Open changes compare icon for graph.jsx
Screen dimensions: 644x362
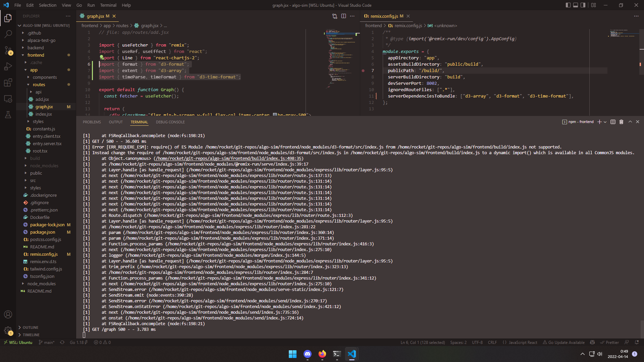pyautogui.click(x=334, y=16)
